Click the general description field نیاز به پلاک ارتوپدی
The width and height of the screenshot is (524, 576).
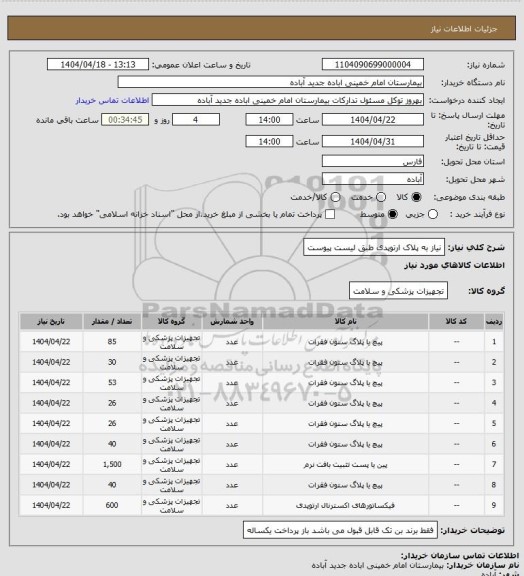click(374, 248)
